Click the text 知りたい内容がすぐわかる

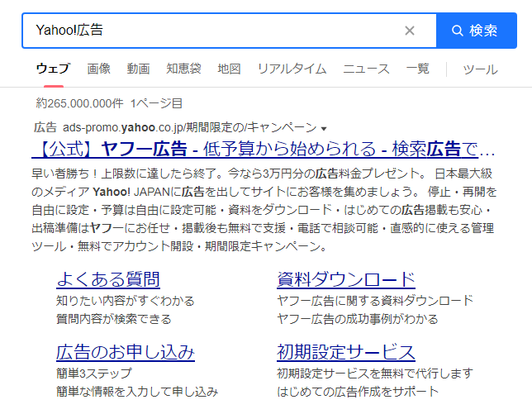coord(126,301)
